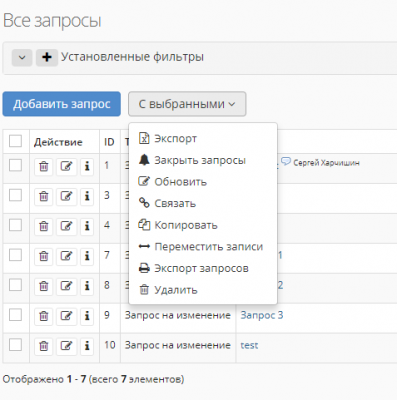The height and width of the screenshot is (400, 397).
Task: Delete request with ID 7
Action: pyautogui.click(x=44, y=256)
